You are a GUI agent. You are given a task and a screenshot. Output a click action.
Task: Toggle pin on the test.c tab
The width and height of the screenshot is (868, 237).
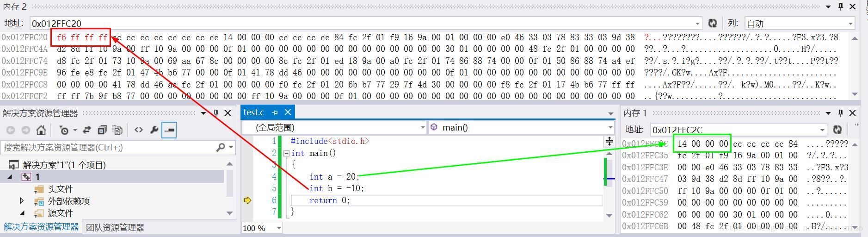point(275,112)
